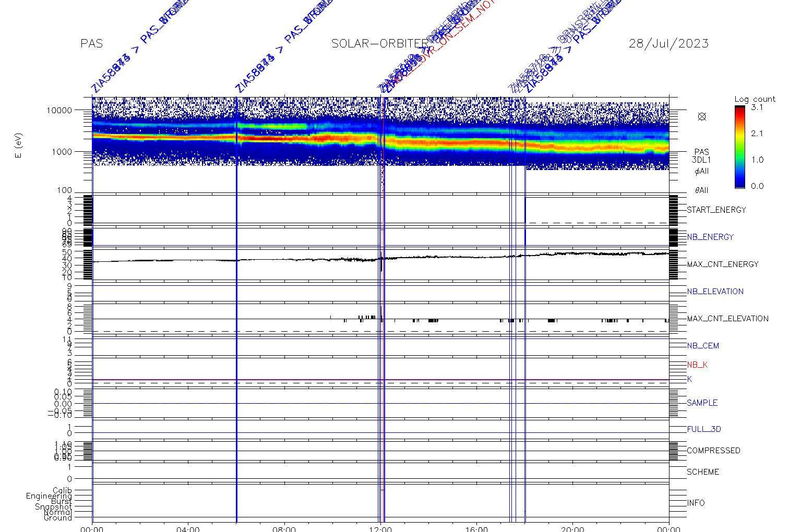Click the blue K panel label
The height and width of the screenshot is (532, 789).
coord(689,379)
